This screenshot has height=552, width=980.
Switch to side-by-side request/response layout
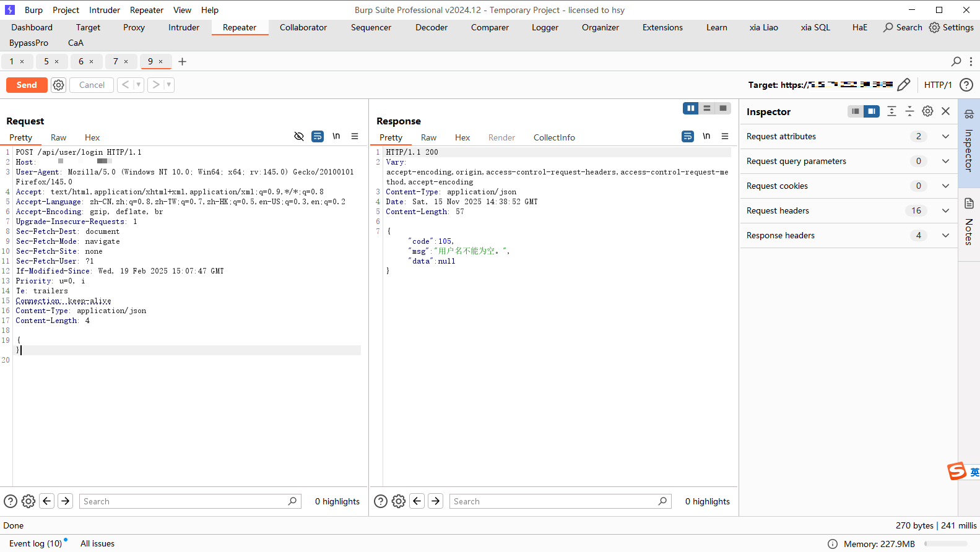point(691,108)
